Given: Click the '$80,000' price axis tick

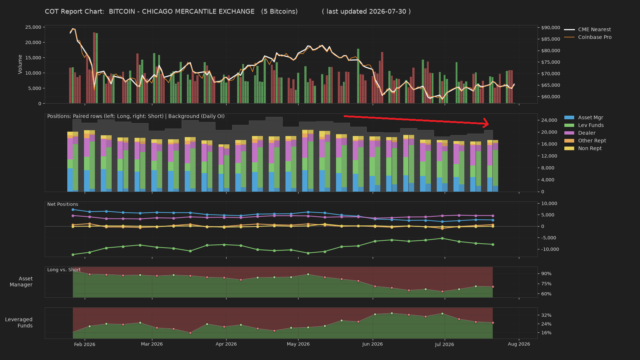Looking at the screenshot, I should tap(551, 51).
